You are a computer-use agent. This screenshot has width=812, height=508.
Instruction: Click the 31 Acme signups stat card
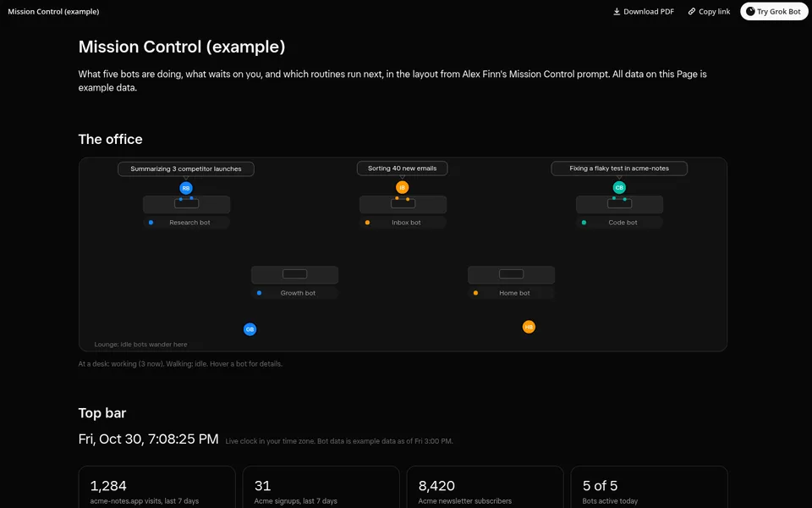pyautogui.click(x=321, y=488)
